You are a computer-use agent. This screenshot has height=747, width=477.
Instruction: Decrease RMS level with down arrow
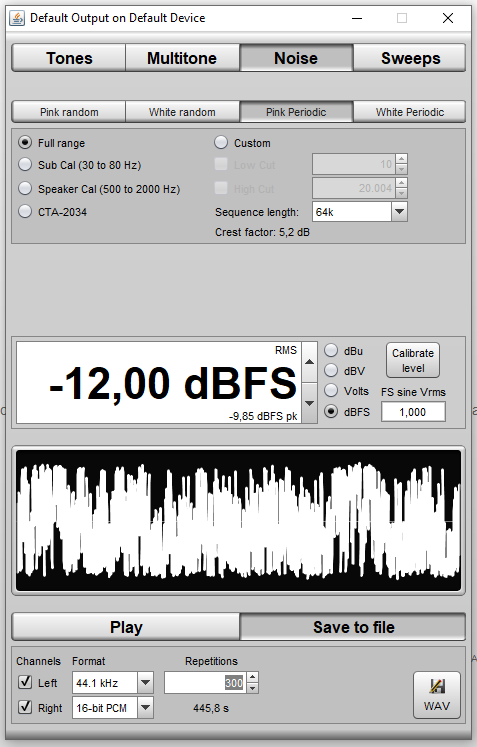[309, 403]
